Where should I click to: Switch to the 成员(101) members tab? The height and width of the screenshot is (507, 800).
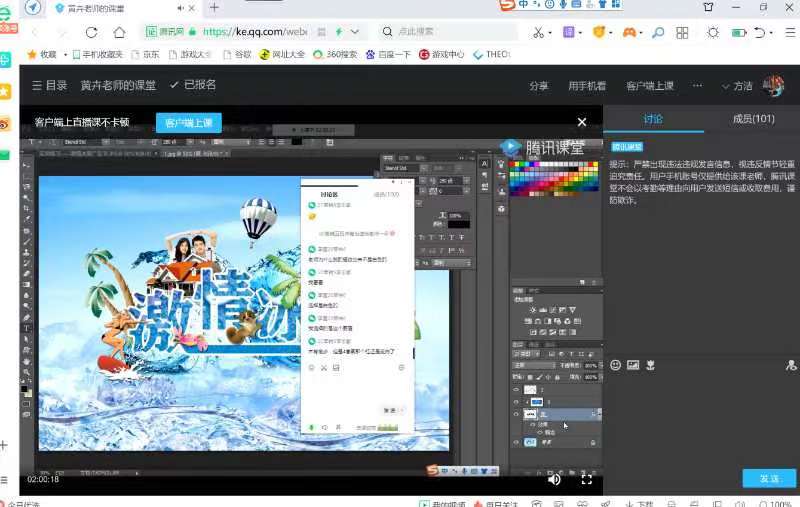(x=753, y=119)
